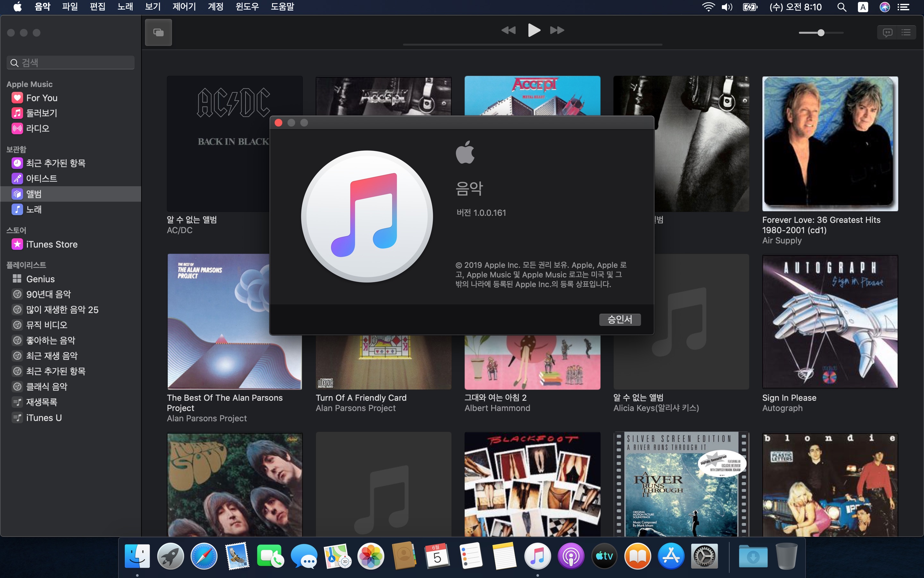Switch to the mini player

(158, 32)
